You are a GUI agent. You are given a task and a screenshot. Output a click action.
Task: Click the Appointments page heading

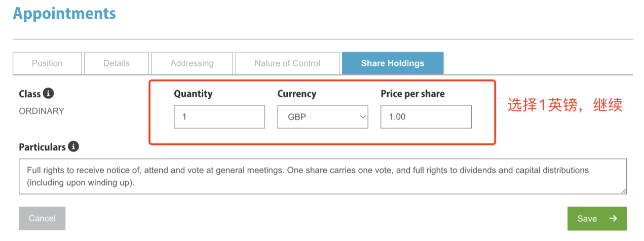(x=64, y=13)
